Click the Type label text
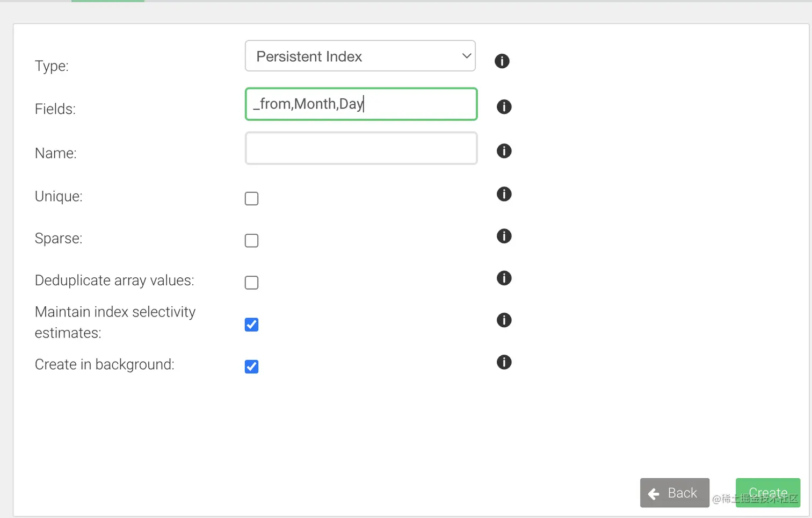 (52, 66)
